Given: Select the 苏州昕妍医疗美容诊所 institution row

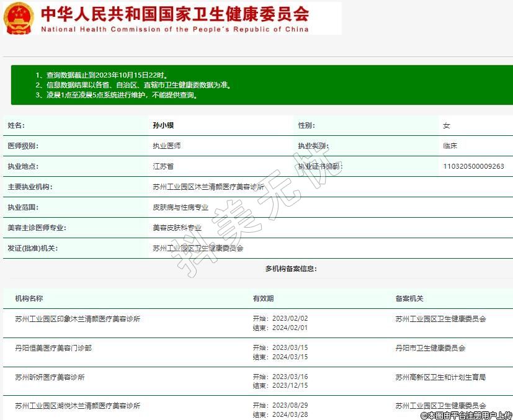Looking at the screenshot, I should [50, 377].
